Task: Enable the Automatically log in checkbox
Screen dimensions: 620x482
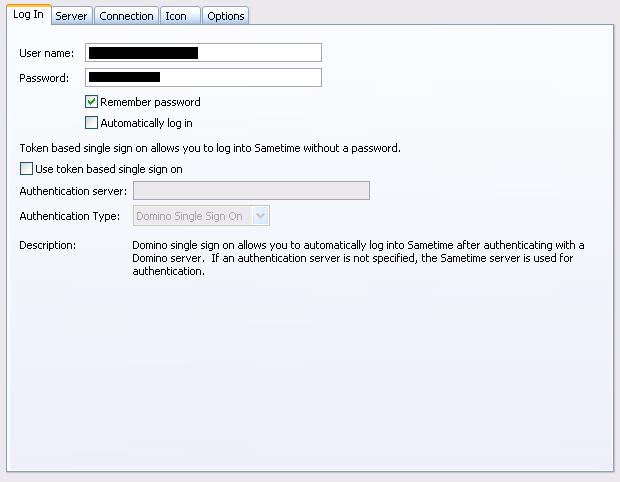Action: coord(91,123)
